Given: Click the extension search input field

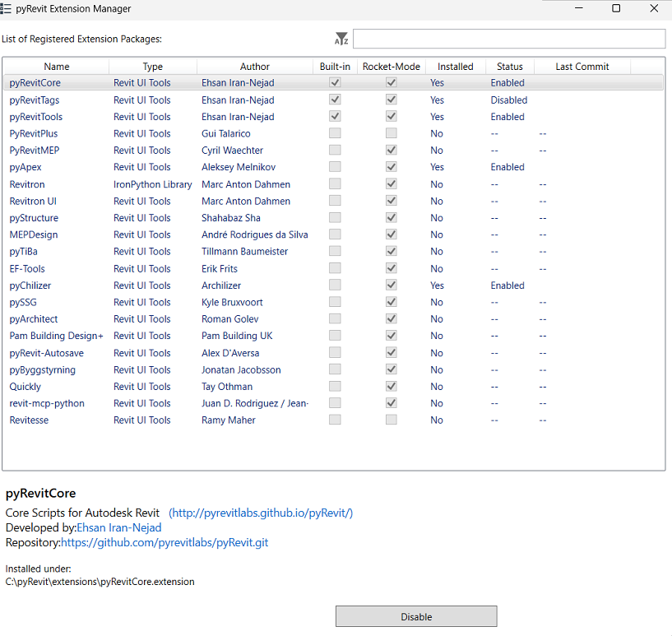Looking at the screenshot, I should (508, 39).
